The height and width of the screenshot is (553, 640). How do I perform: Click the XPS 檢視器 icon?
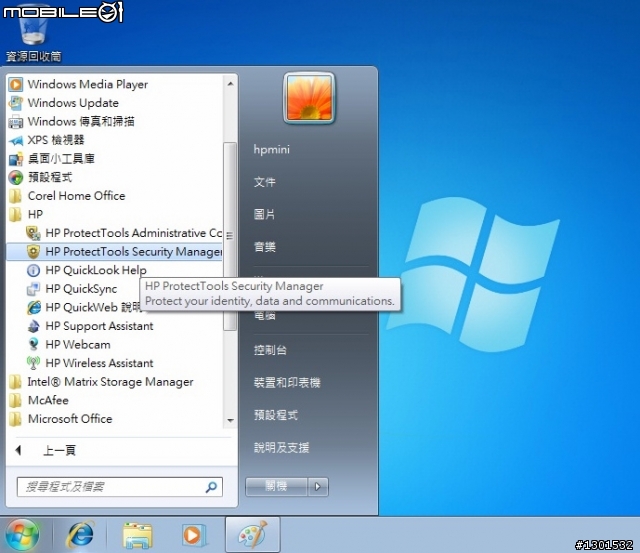tap(16, 140)
